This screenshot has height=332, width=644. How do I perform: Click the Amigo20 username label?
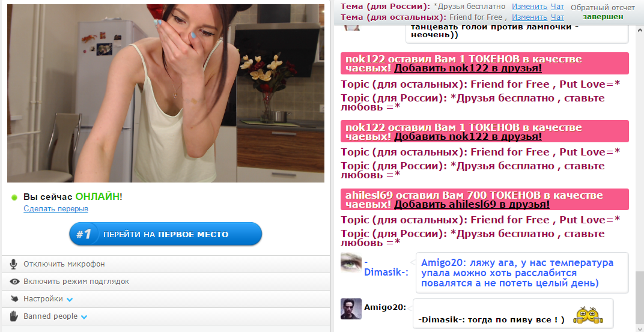tap(385, 307)
